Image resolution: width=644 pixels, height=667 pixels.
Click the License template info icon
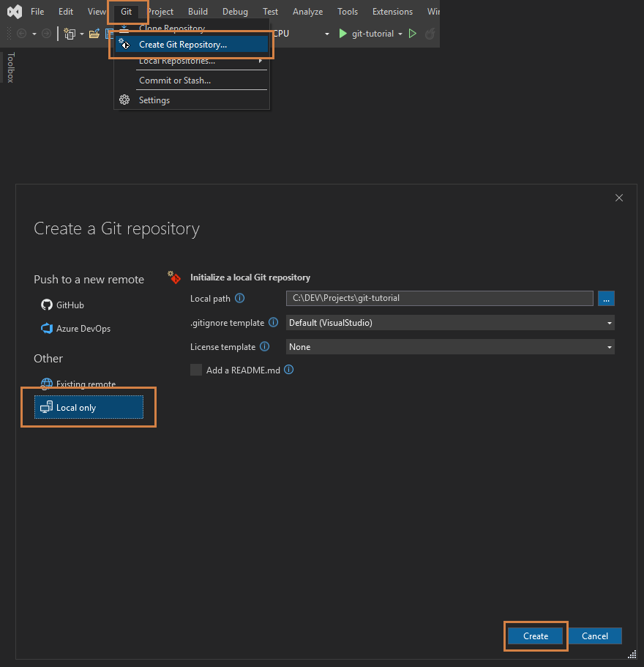[264, 346]
